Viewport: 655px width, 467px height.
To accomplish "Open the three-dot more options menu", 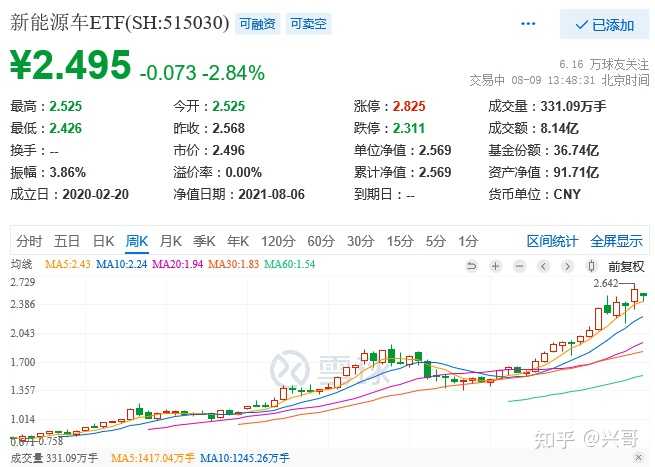I will (528, 24).
